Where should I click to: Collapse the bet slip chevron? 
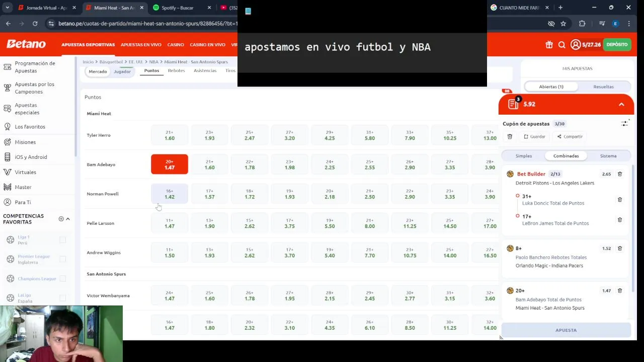point(621,104)
